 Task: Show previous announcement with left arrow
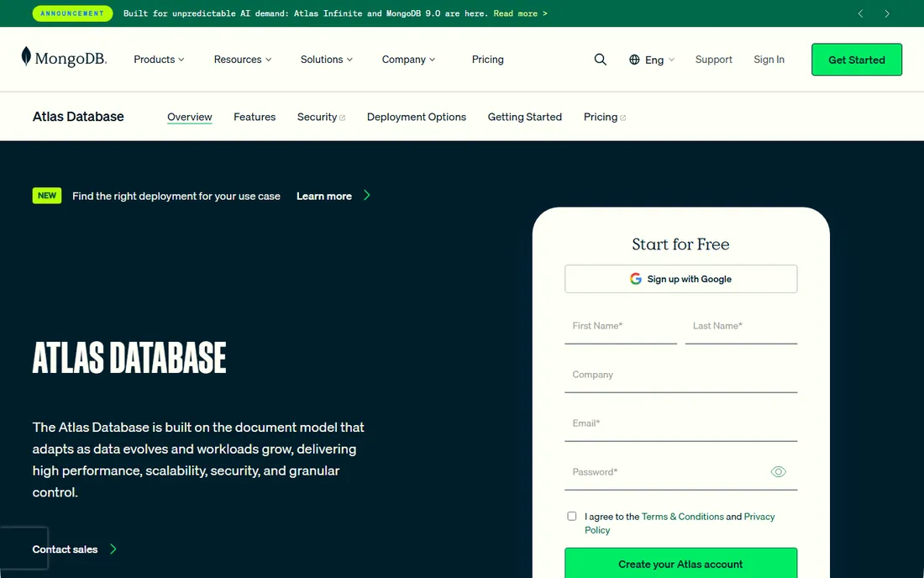[860, 13]
